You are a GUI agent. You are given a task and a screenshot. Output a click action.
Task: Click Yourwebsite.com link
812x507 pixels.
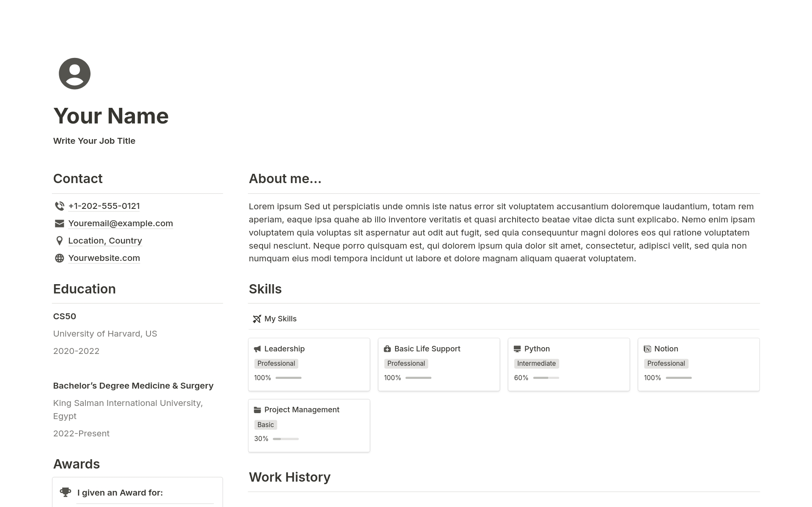click(x=104, y=258)
